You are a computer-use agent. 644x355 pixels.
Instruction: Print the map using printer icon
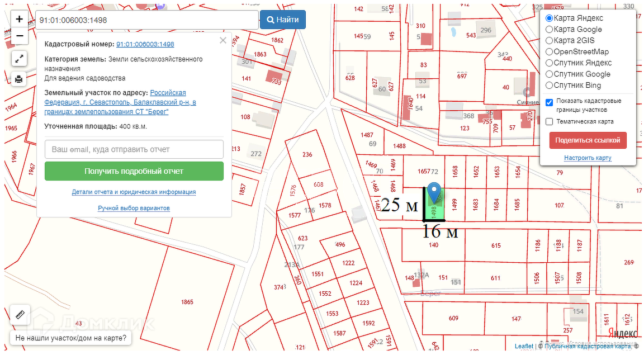point(19,79)
